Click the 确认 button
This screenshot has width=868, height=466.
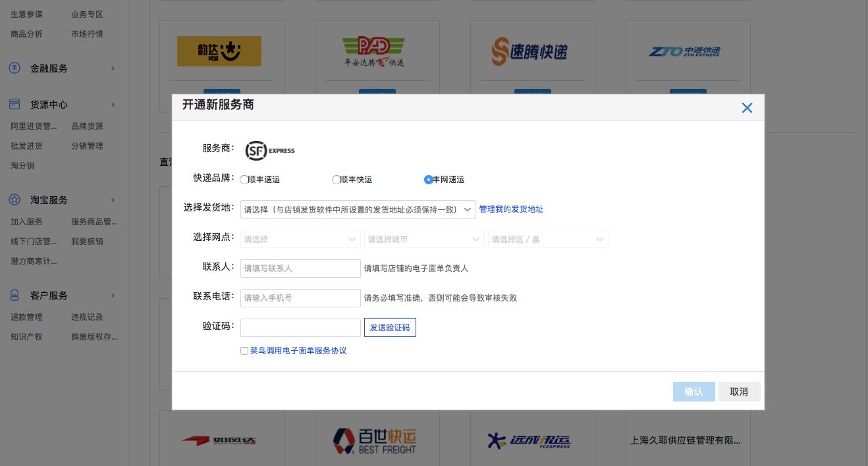(x=693, y=392)
